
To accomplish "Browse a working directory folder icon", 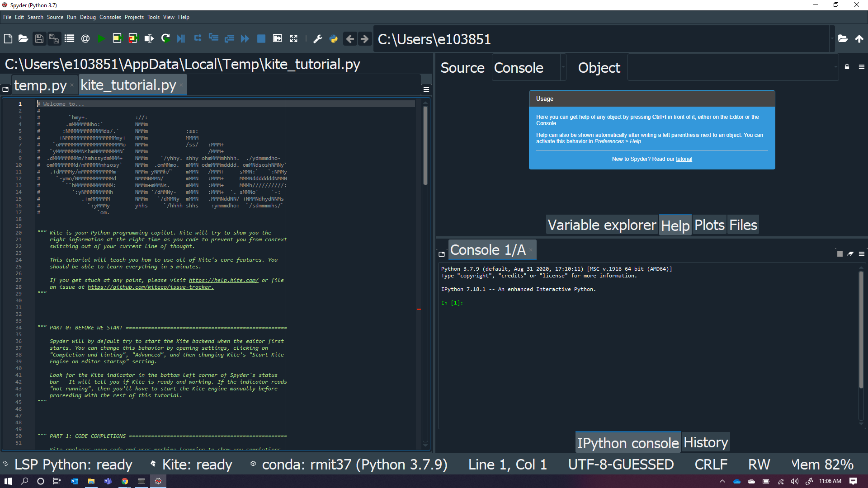I will (843, 39).
